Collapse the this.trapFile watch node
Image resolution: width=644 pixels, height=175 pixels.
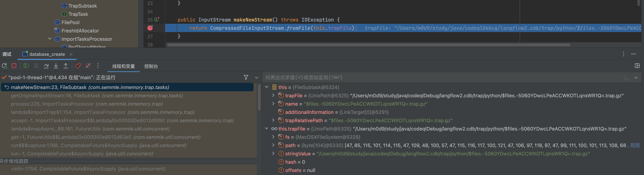click(267, 128)
